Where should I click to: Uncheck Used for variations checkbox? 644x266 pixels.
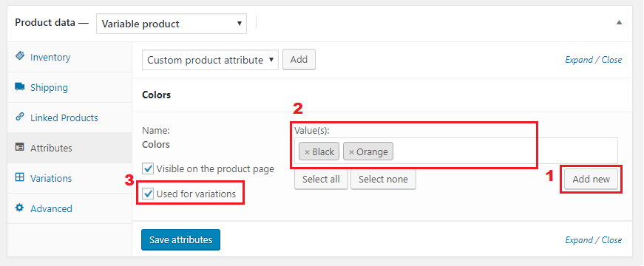point(147,194)
